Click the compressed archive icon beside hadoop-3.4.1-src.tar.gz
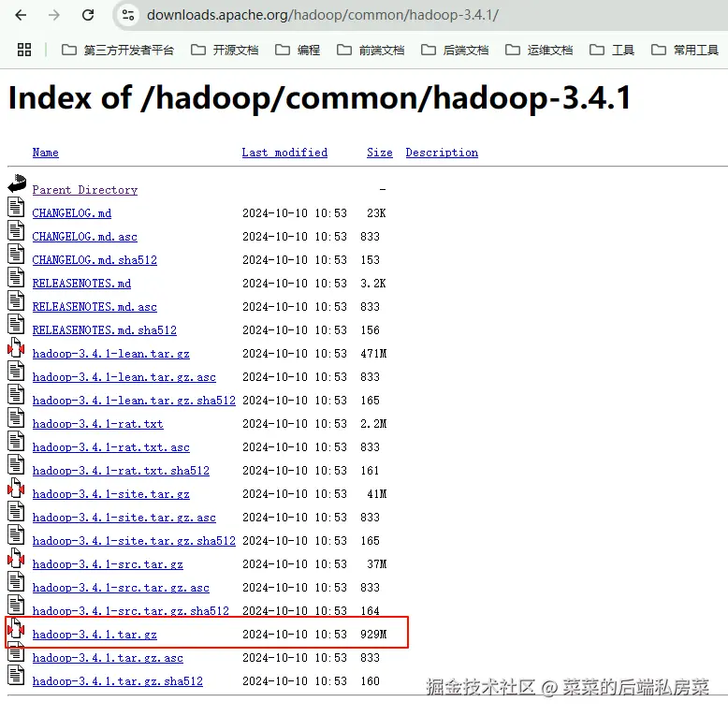This screenshot has width=728, height=716. [16, 558]
